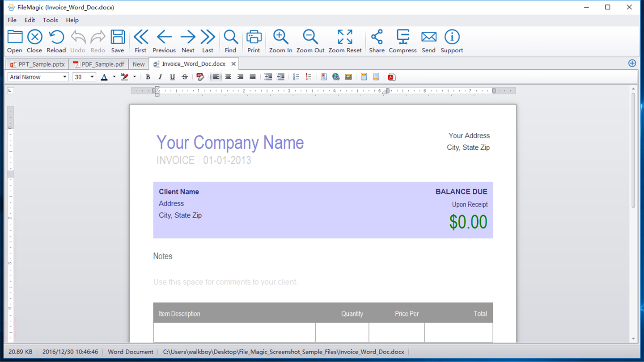This screenshot has height=362, width=644.
Task: Click the Redo arrow icon
Action: coord(97,37)
